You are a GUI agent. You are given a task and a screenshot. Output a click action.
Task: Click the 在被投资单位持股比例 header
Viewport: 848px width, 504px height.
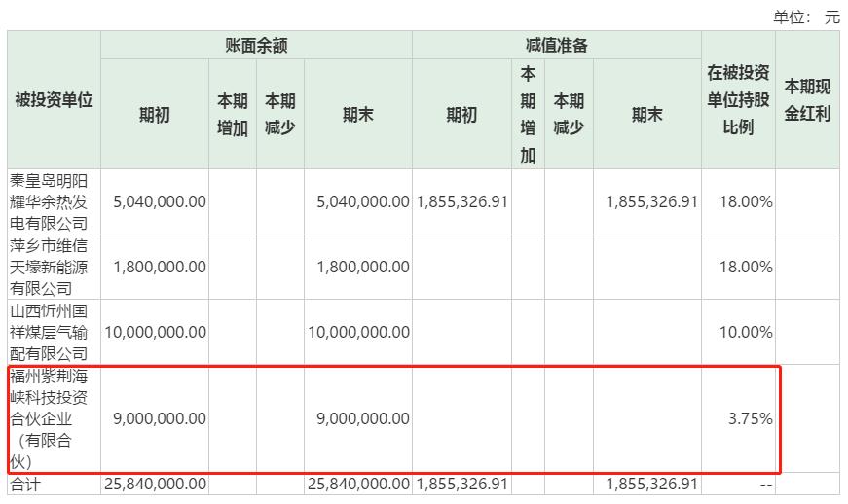tap(738, 99)
